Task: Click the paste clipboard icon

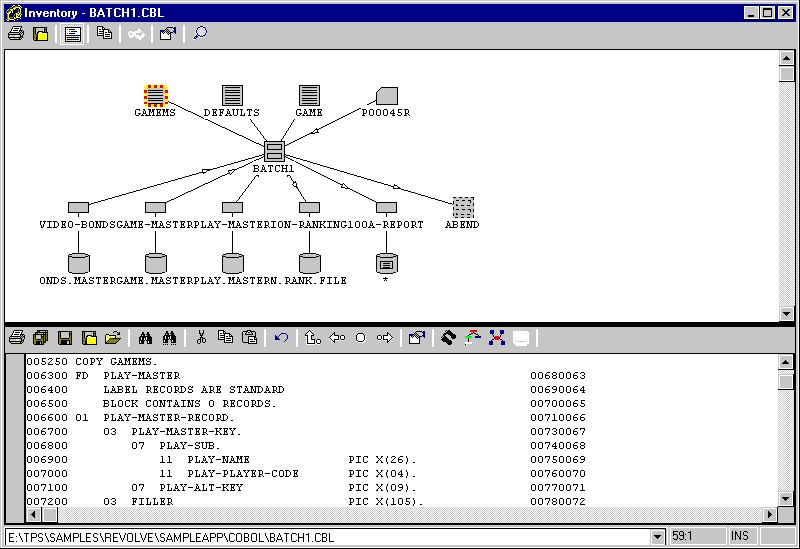Action: [x=249, y=338]
